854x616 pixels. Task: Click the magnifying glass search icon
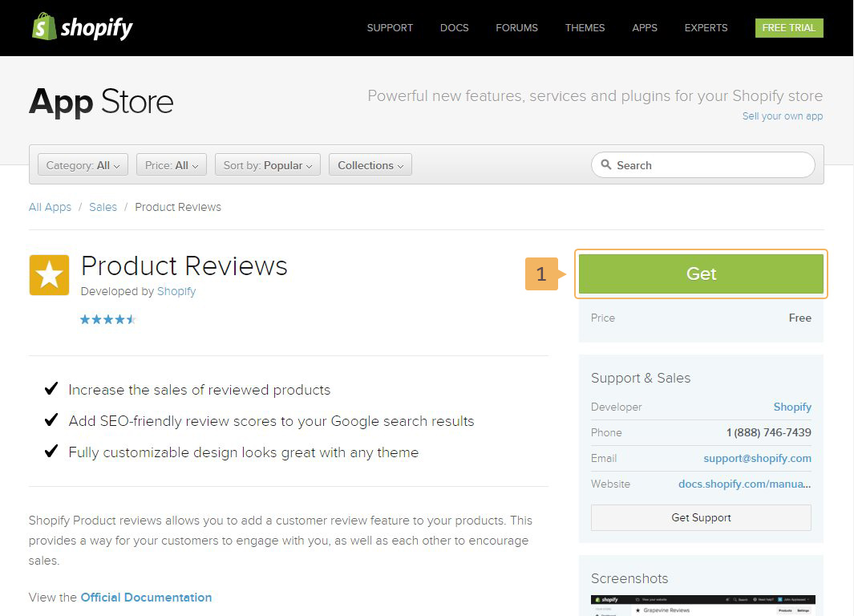(606, 165)
